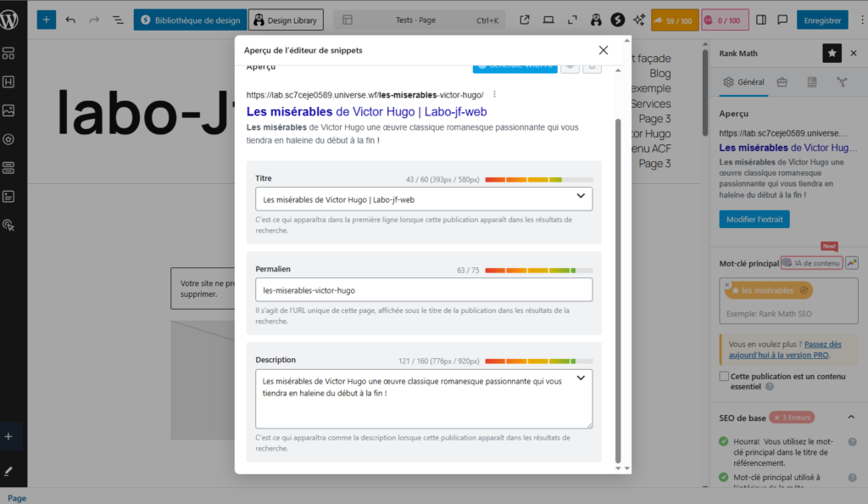Screen dimensions: 868x504
Task: Click the image icon in left sidebar
Action: pos(8,110)
